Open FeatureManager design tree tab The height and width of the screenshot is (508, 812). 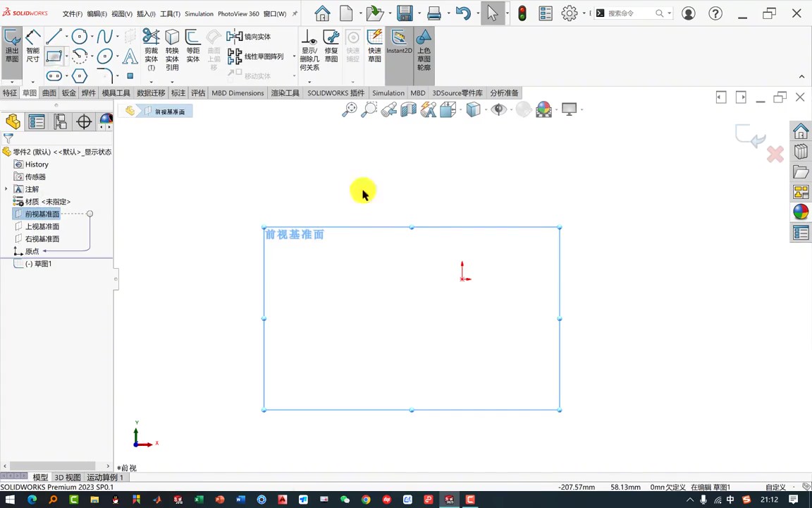click(x=13, y=122)
